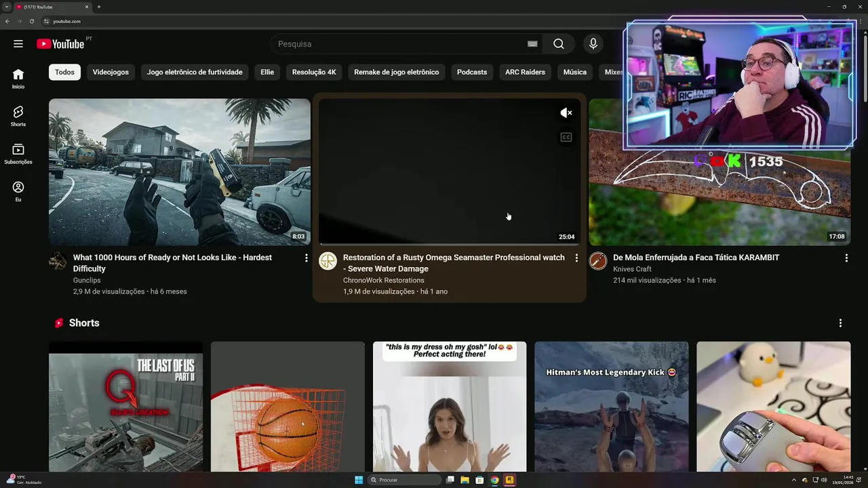Open the ChronoWork Restorations channel avatar

point(328,261)
